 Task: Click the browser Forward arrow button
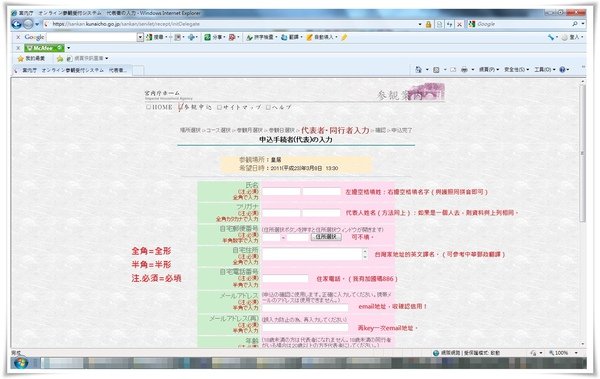(x=28, y=24)
